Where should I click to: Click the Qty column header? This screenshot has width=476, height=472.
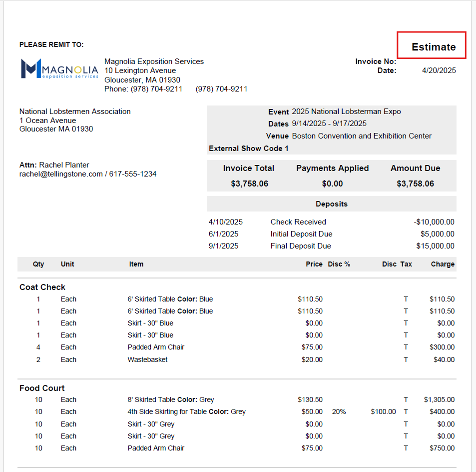tap(38, 264)
